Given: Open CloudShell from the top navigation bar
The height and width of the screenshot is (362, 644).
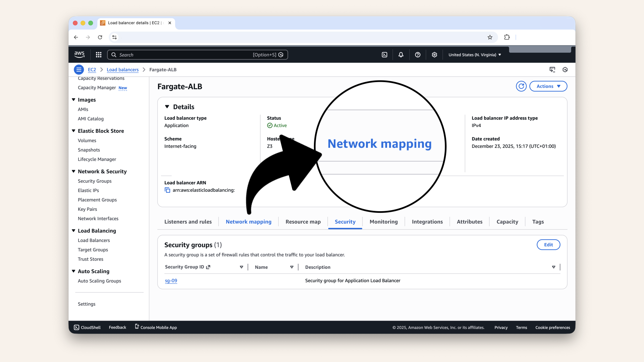Looking at the screenshot, I should tap(384, 55).
